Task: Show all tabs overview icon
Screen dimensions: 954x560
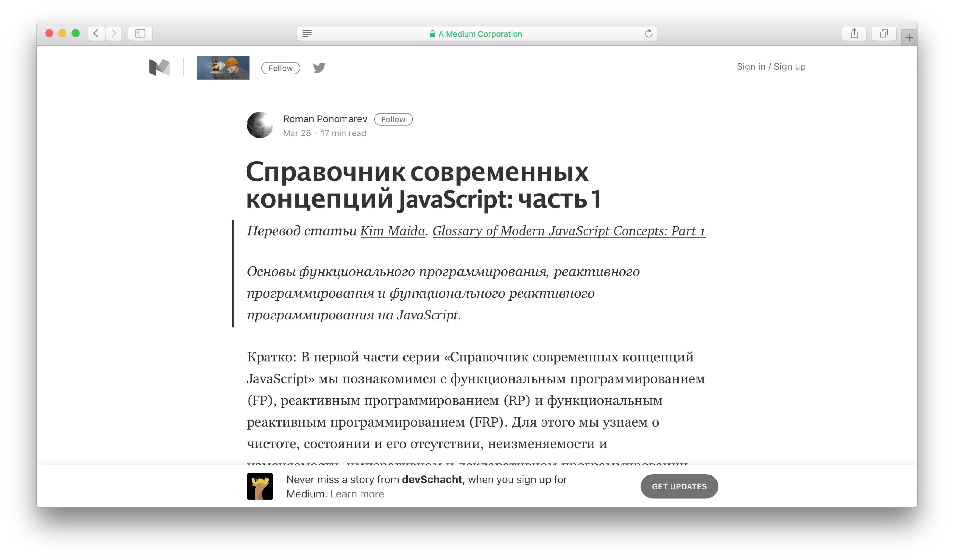Action: [x=884, y=34]
